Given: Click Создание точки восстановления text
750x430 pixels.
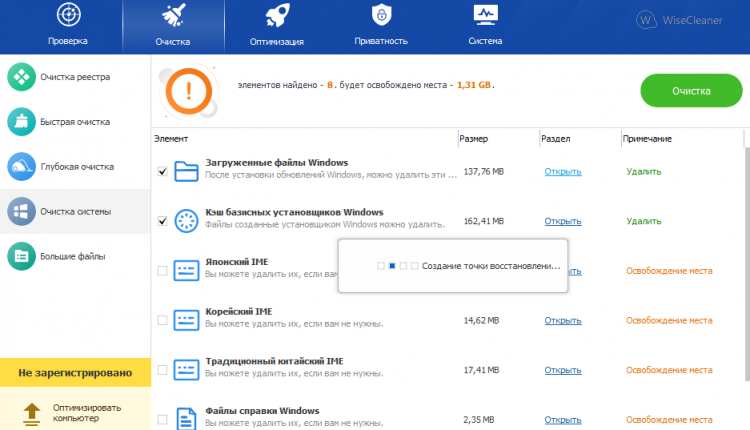Looking at the screenshot, I should pos(491,265).
